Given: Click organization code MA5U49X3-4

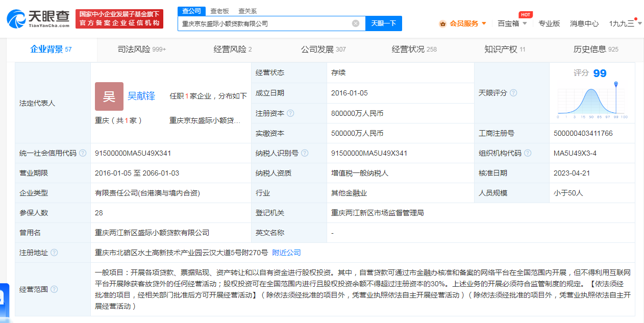Looking at the screenshot, I should pos(575,153).
